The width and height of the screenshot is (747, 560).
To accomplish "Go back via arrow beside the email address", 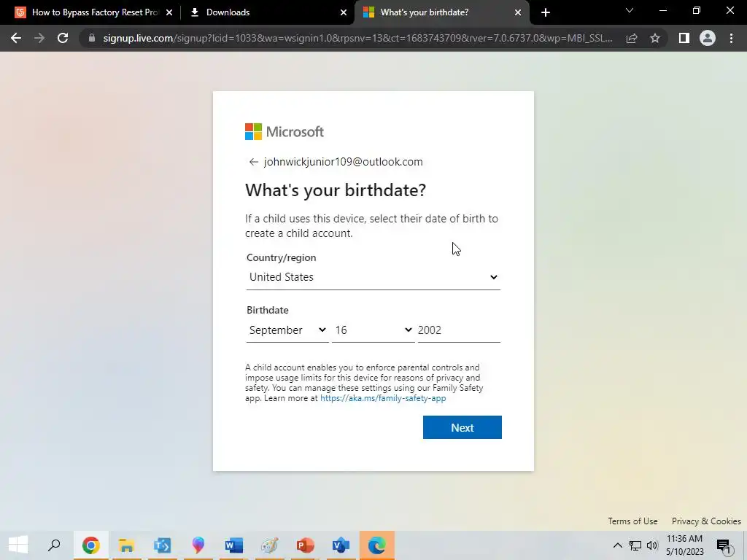I will (253, 162).
